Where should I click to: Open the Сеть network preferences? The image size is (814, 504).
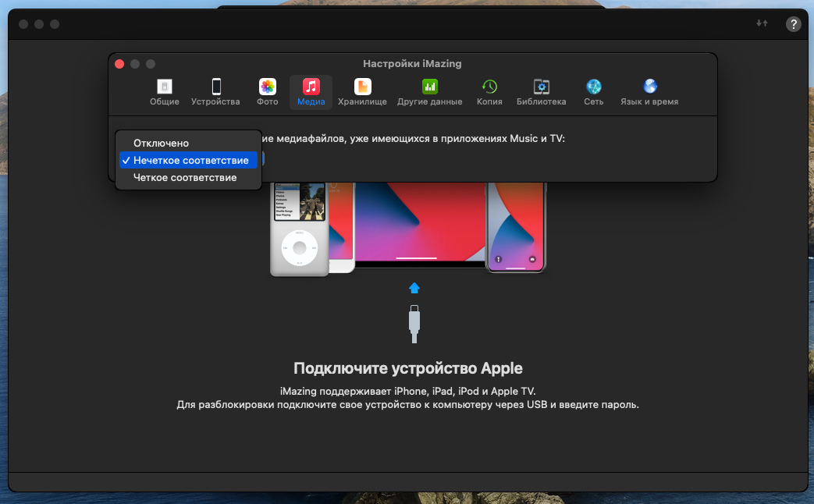(x=593, y=92)
